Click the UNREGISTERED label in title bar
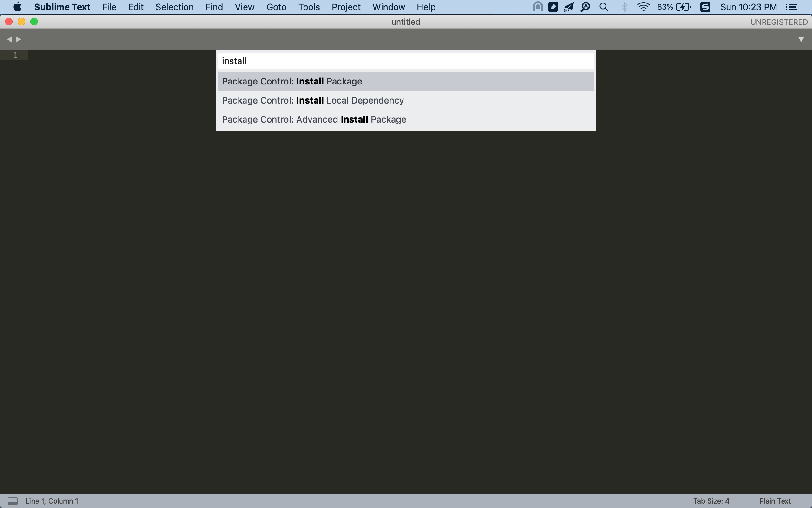This screenshot has height=508, width=812. coord(779,22)
